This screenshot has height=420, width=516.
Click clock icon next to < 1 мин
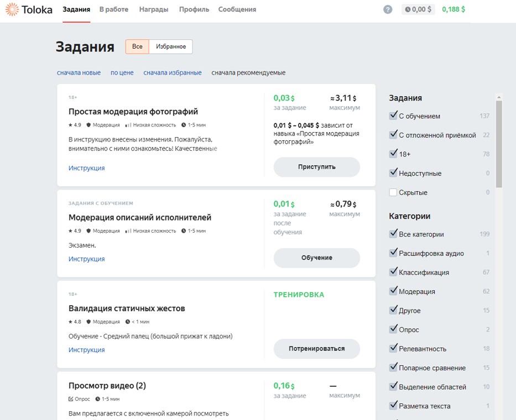pyautogui.click(x=128, y=322)
